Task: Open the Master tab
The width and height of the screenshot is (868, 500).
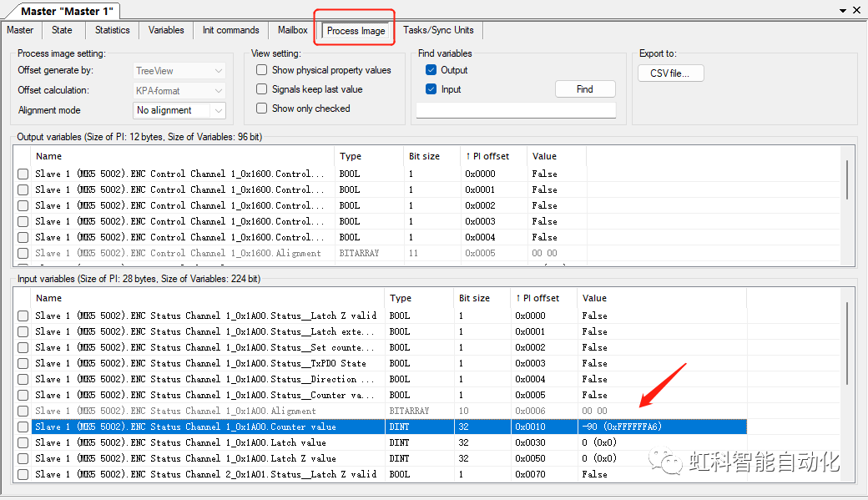Action: click(x=21, y=30)
